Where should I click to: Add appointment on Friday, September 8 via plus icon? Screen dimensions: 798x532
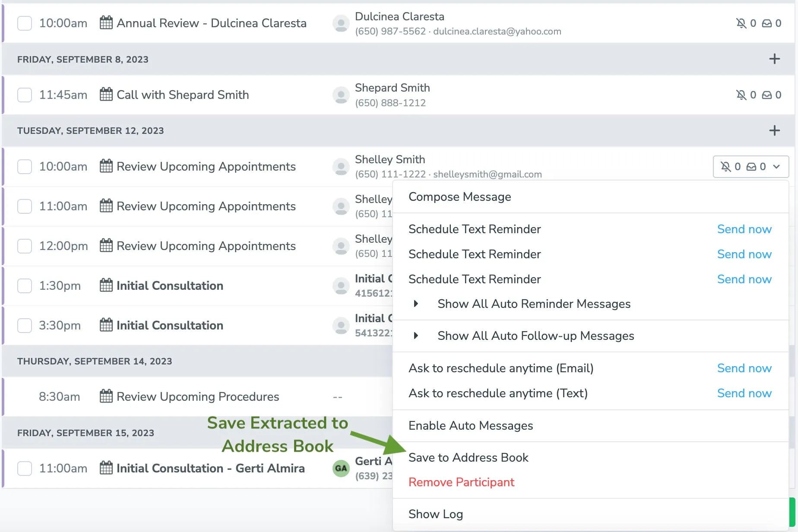(775, 59)
